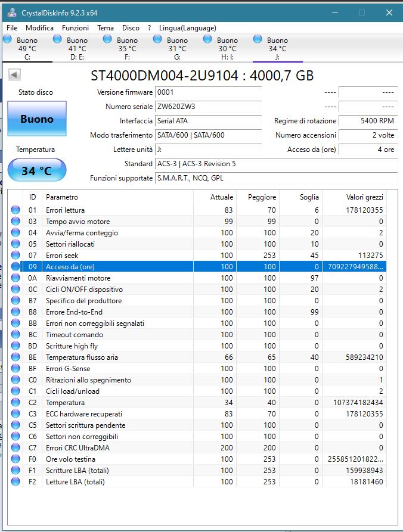Click the Acceso da 4 ore field
This screenshot has height=532, width=403.
pyautogui.click(x=368, y=150)
